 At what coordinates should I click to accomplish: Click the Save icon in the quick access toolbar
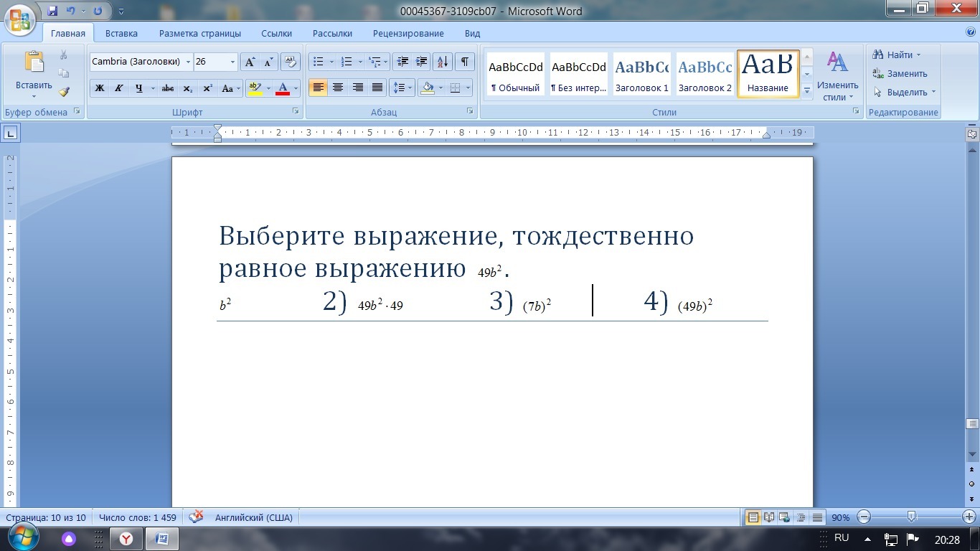pyautogui.click(x=52, y=11)
